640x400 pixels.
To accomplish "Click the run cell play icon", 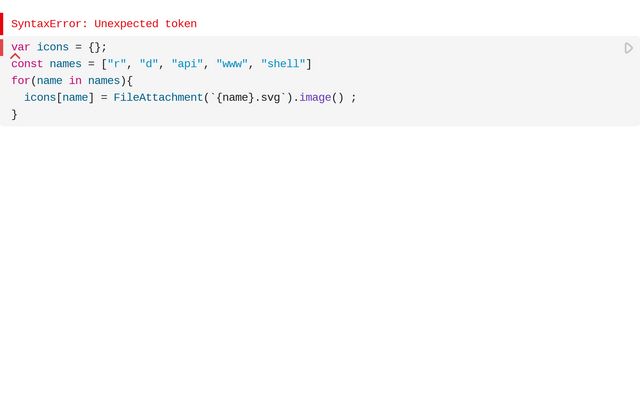I will pos(629,48).
